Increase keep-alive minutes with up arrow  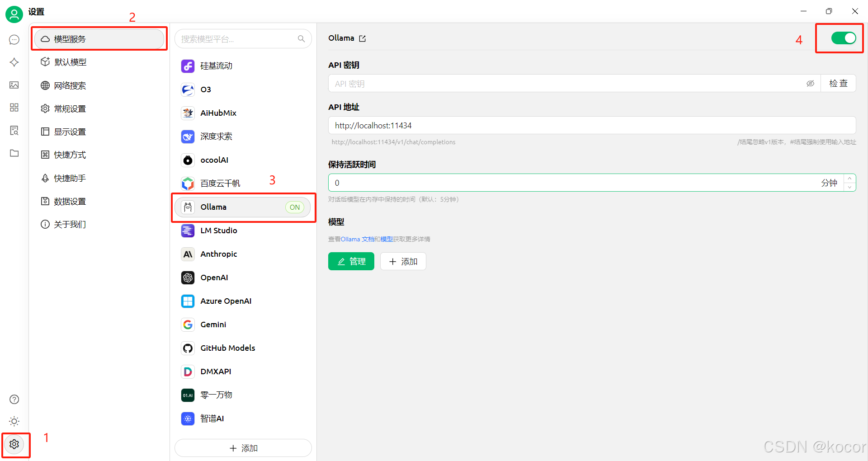pos(850,179)
